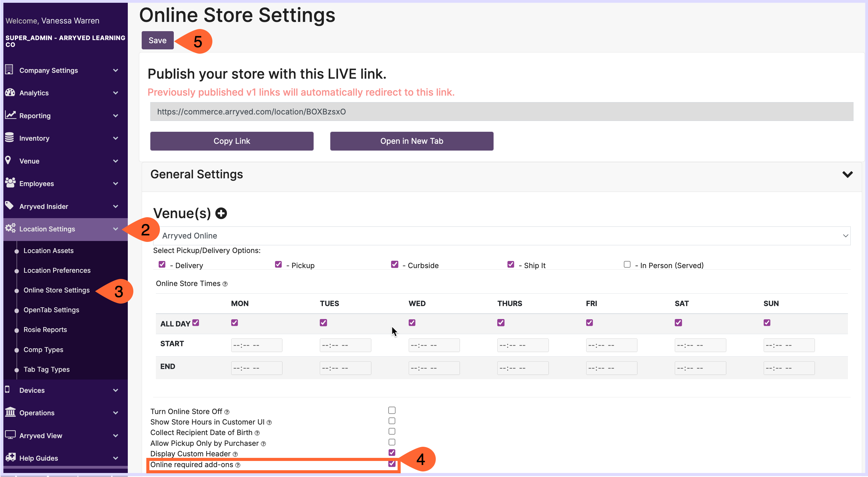
Task: Open Comp Types submenu item
Action: 44,350
